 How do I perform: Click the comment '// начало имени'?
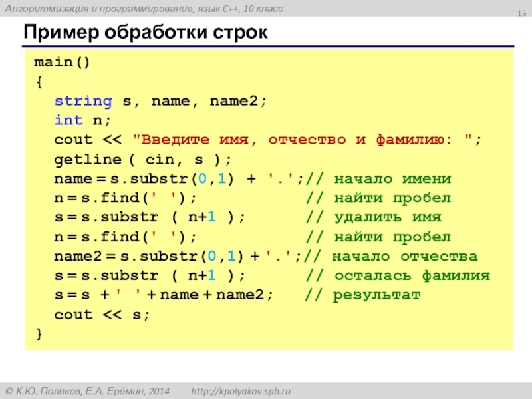pos(378,178)
